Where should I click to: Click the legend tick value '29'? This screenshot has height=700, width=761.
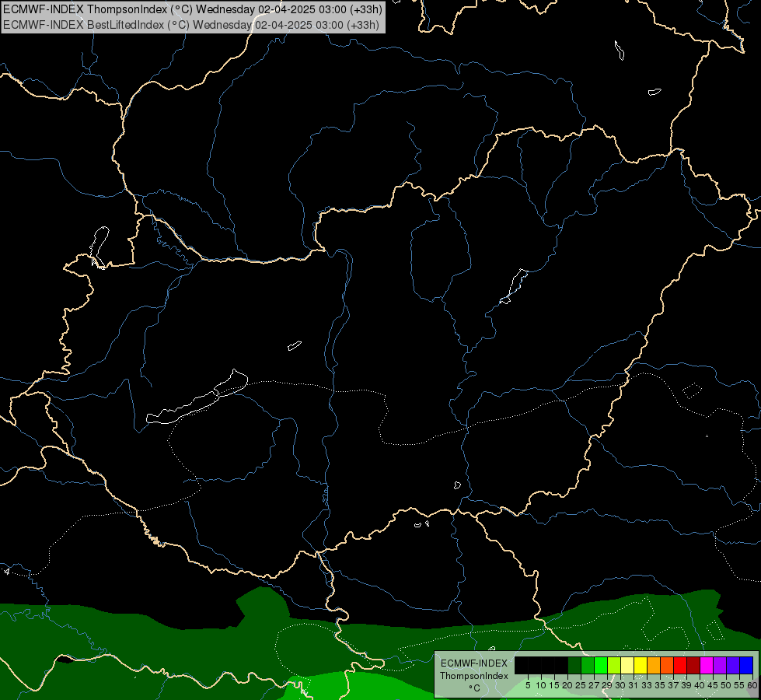tap(607, 685)
